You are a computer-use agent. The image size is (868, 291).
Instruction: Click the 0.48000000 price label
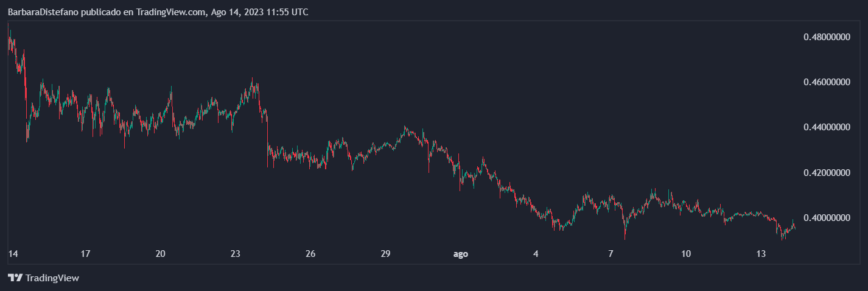click(826, 37)
